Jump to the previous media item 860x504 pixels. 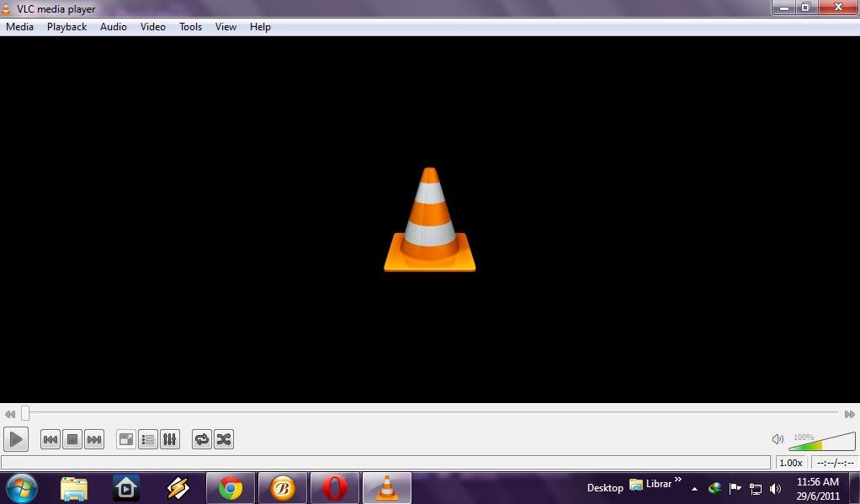click(x=50, y=438)
